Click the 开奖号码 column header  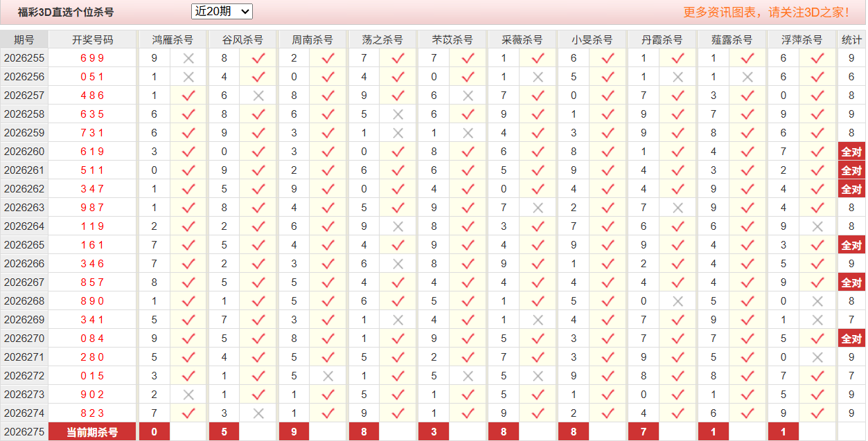coord(93,39)
